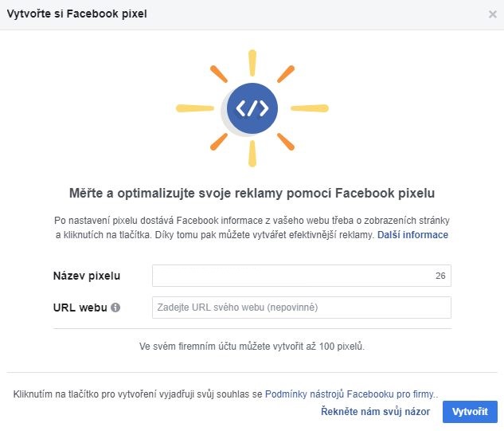This screenshot has height=431, width=504.
Task: Click the blue Vytvořit button
Action: [470, 412]
